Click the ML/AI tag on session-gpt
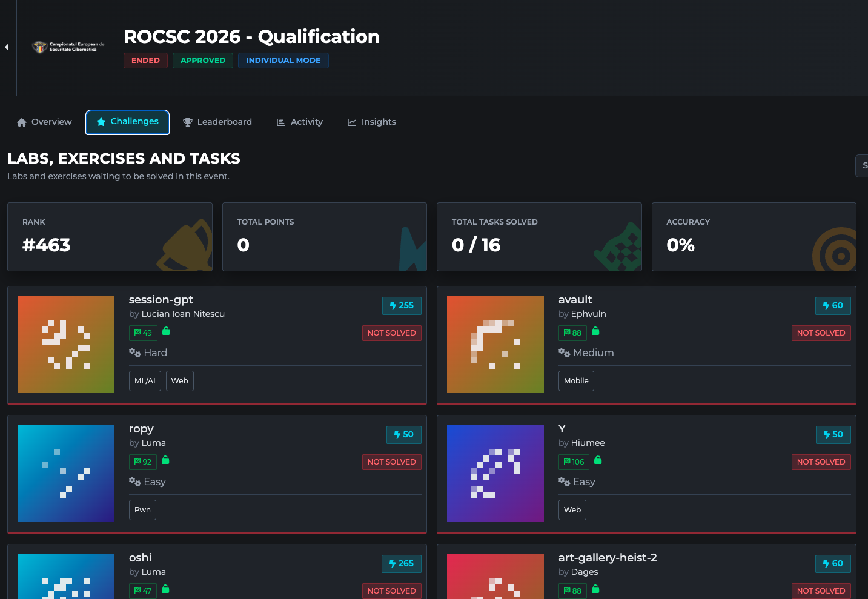 (145, 381)
